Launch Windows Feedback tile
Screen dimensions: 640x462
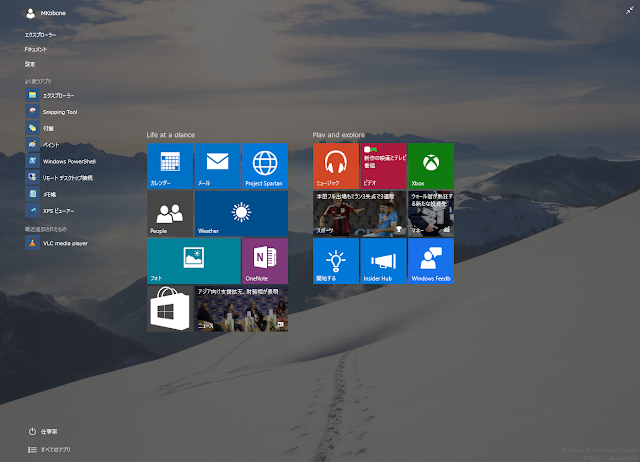point(431,261)
